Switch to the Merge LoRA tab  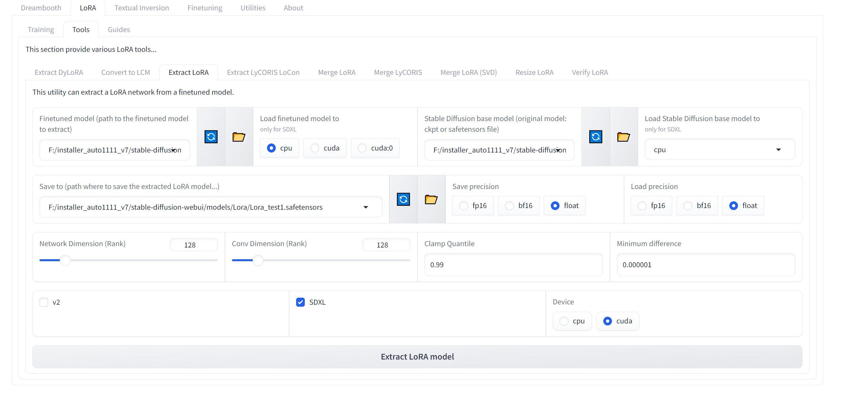point(337,72)
